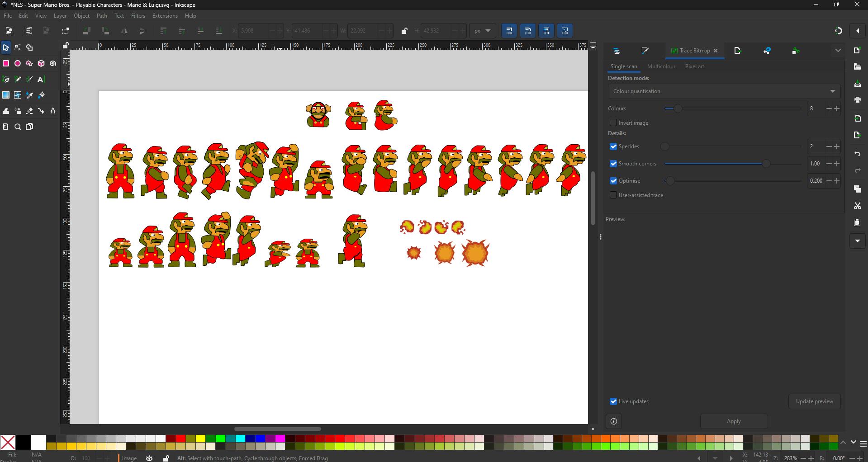
Task: Open the Fill and Stroke panel tab
Action: 645,51
